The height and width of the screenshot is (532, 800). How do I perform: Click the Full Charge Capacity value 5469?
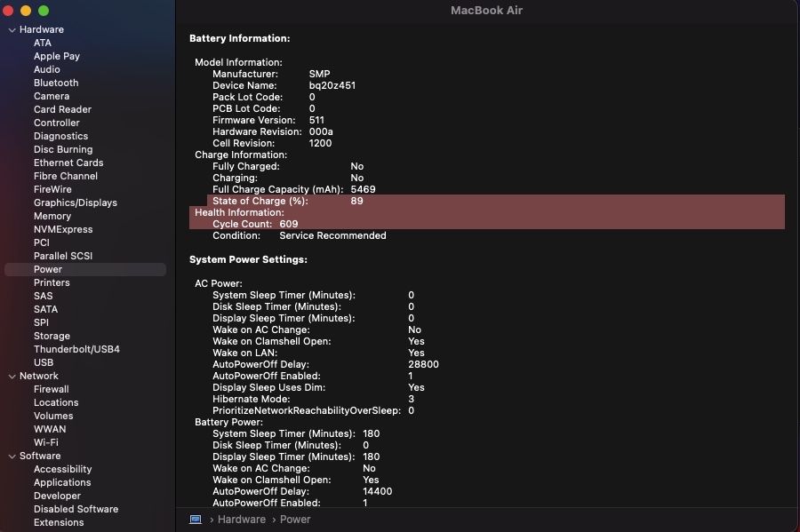[363, 189]
